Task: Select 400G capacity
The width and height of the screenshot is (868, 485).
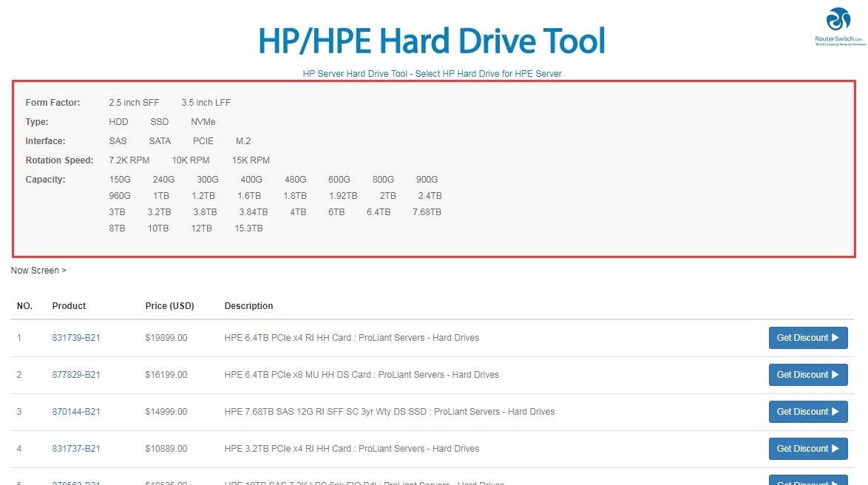Action: coord(251,180)
